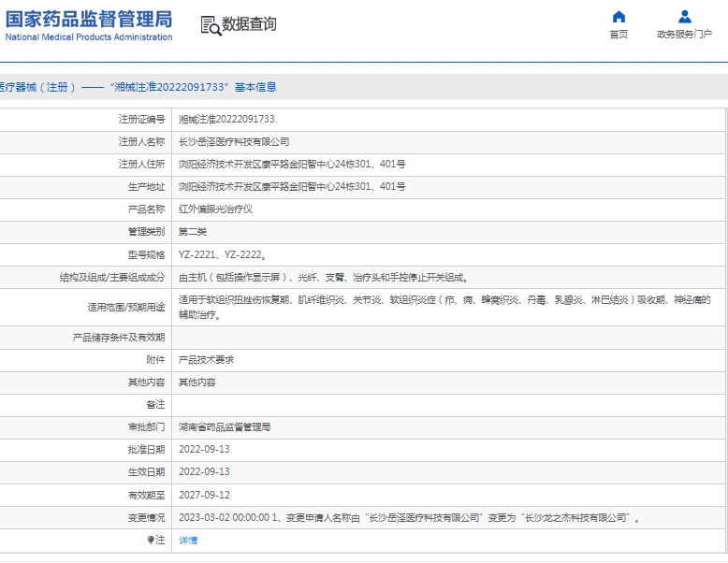Open the 详情 link

click(x=188, y=540)
